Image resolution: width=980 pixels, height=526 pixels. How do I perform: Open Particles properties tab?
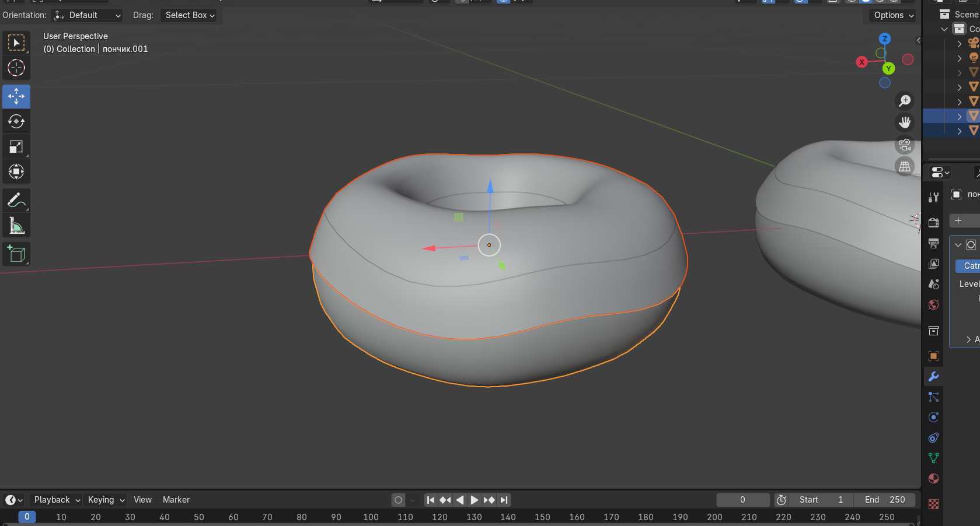pyautogui.click(x=934, y=397)
